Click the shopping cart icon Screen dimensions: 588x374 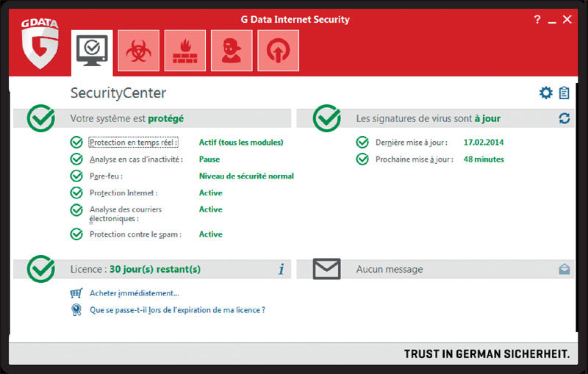coord(76,293)
